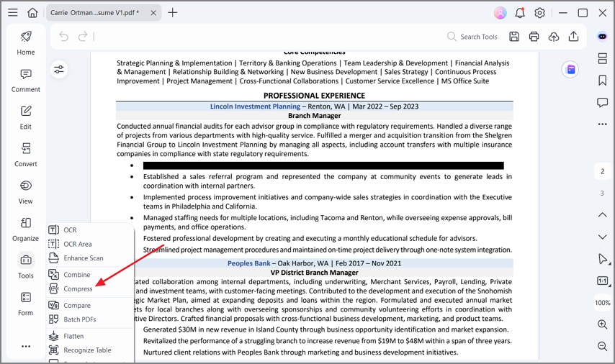Toggle the properties sliders panel button
Screen dimensions: 615x364
[x=59, y=70]
